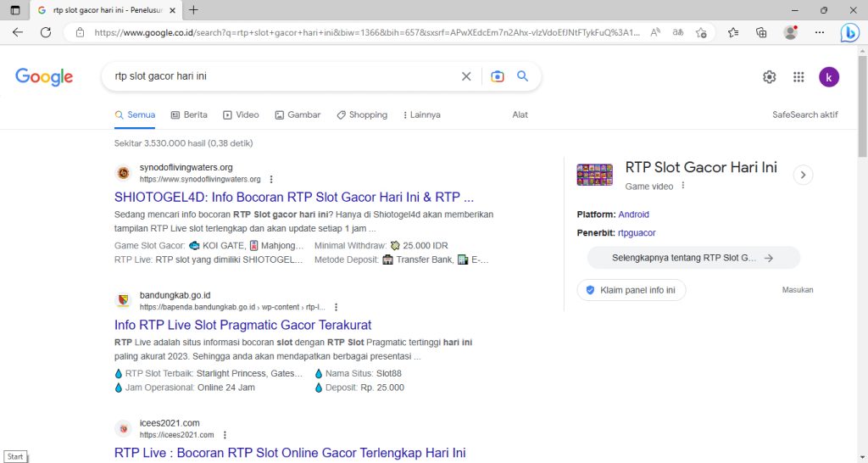Click Klaim panel info ini button
Image resolution: width=868 pixels, height=463 pixels.
tap(631, 290)
